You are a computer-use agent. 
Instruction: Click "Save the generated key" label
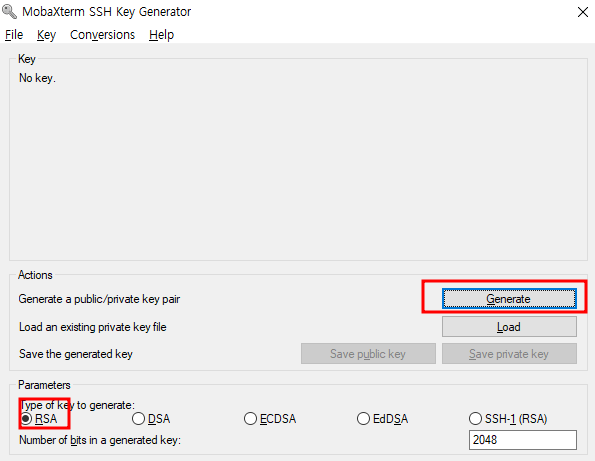tap(76, 354)
